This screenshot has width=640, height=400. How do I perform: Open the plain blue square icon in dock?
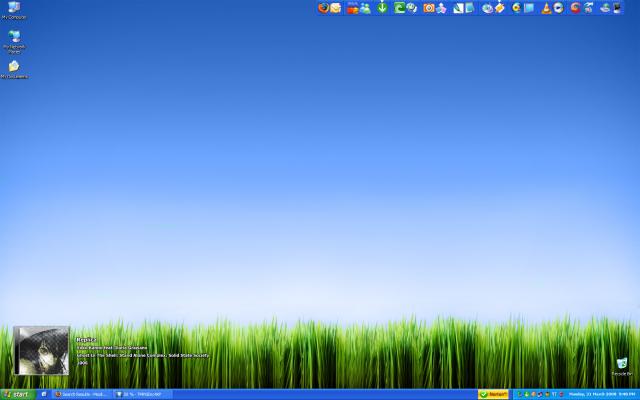[x=529, y=8]
